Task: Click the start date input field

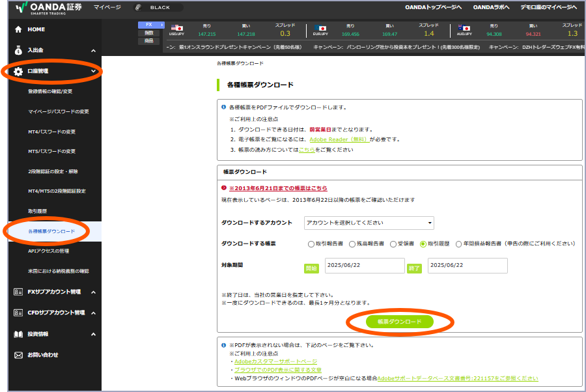Action: click(x=365, y=266)
